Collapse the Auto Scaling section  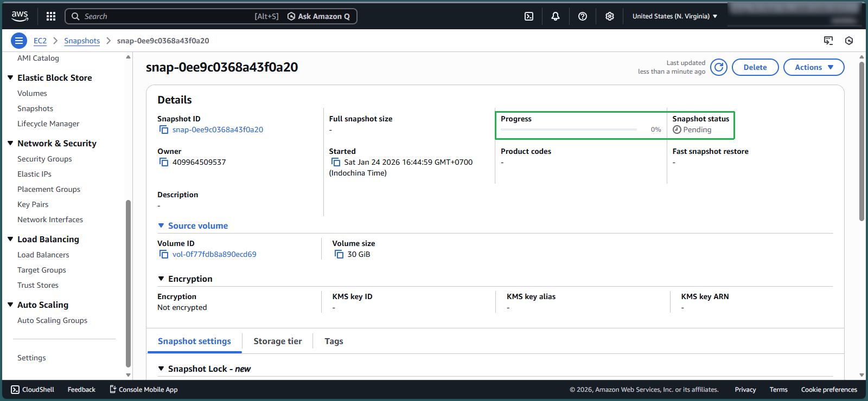pyautogui.click(x=10, y=305)
